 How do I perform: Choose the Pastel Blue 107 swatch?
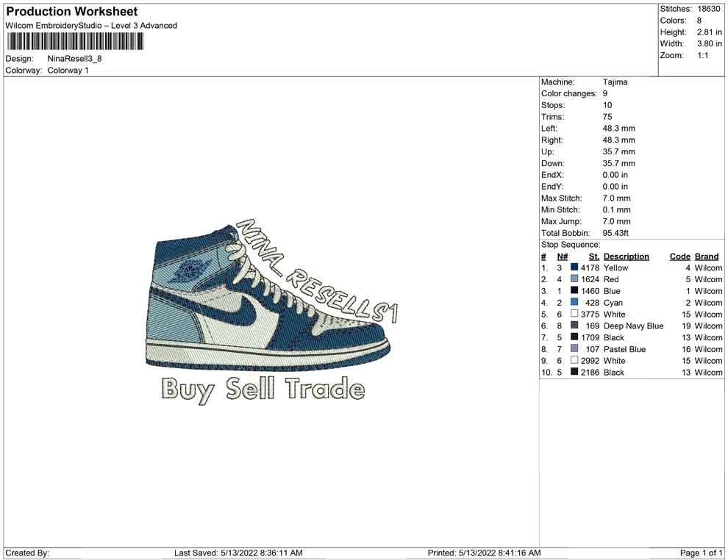pos(574,348)
